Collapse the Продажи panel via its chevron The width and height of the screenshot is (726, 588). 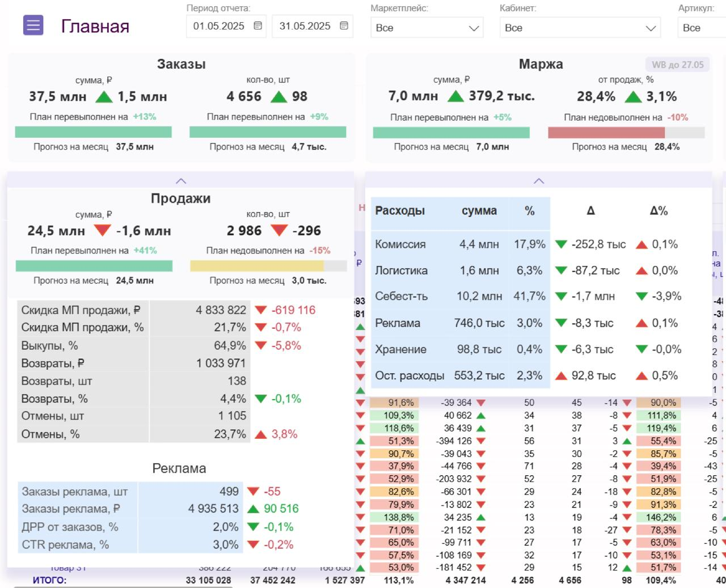[181, 180]
